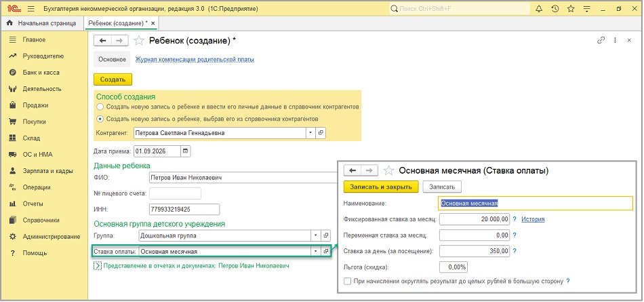Click the Фиксированная ставка за месяц field
Screen dimensions: 644x302
click(x=475, y=219)
